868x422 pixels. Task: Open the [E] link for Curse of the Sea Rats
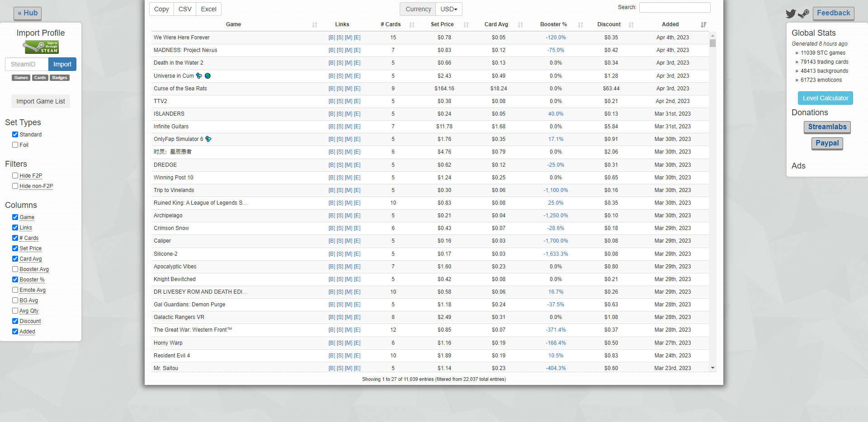click(x=357, y=89)
